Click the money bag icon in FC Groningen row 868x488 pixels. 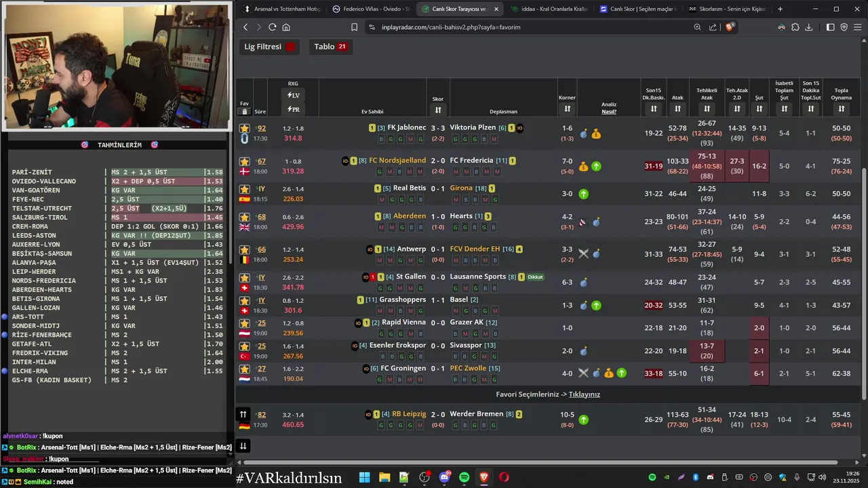click(x=609, y=373)
